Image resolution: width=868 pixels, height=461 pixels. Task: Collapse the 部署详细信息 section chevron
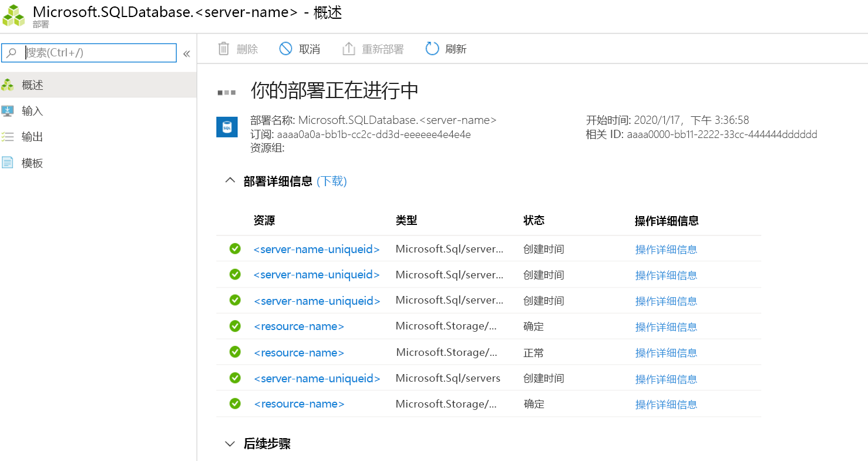point(230,181)
